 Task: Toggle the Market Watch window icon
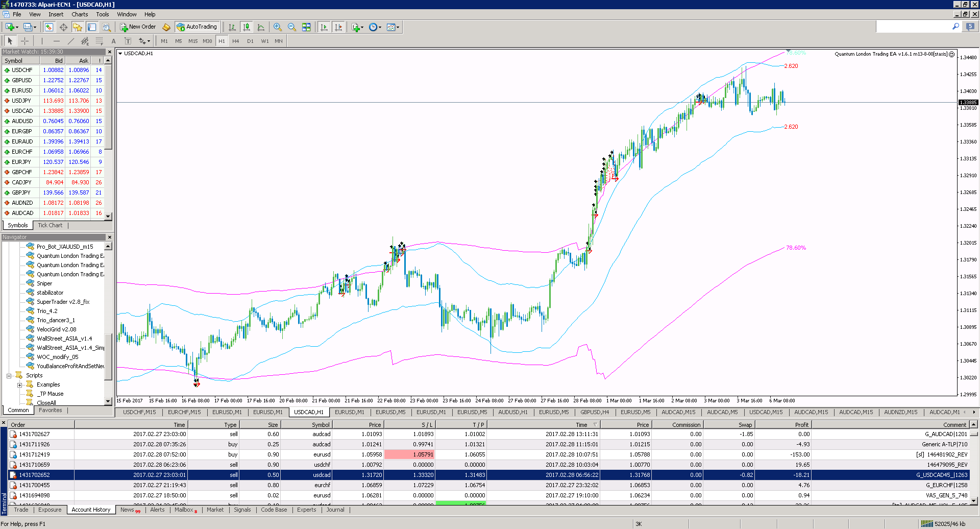point(49,27)
